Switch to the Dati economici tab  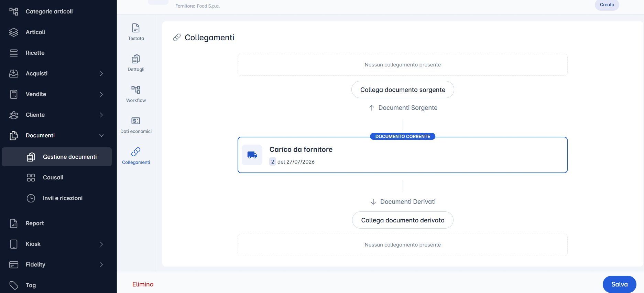point(136,126)
